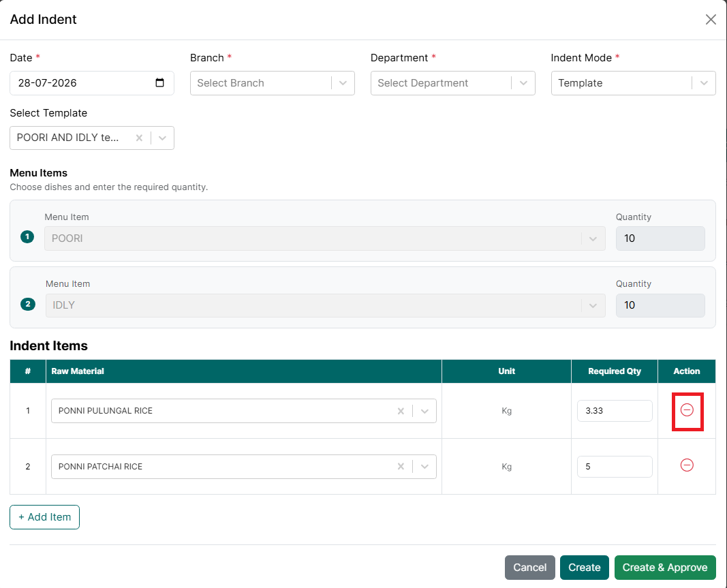The width and height of the screenshot is (727, 588).
Task: Click the Quantity field for POORI
Action: pyautogui.click(x=660, y=238)
